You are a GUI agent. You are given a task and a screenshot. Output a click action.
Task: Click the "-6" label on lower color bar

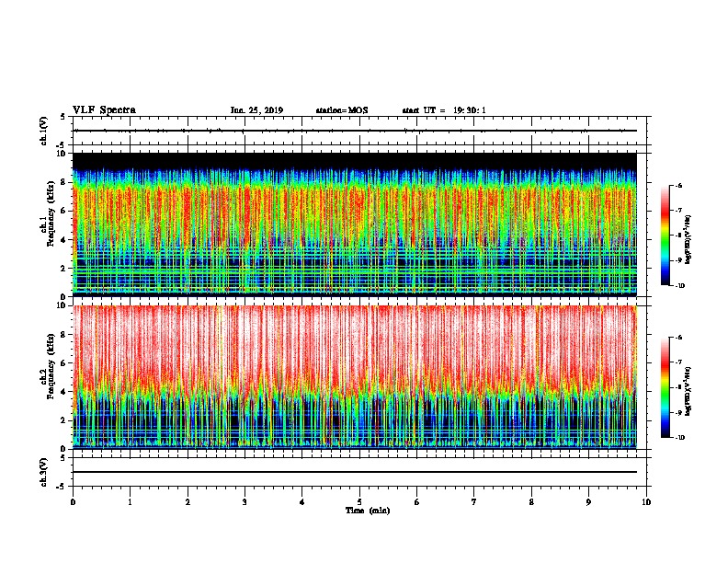[x=678, y=338]
